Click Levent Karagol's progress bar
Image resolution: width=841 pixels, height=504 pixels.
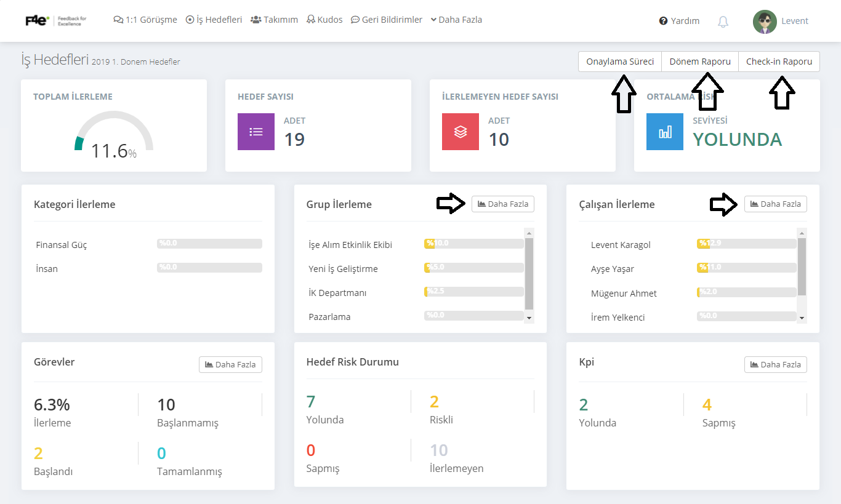click(747, 244)
